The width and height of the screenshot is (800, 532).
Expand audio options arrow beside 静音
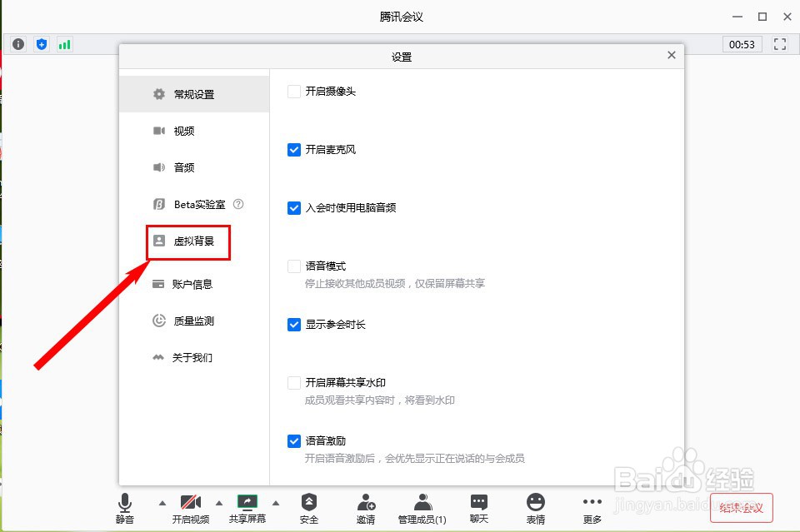click(x=162, y=503)
